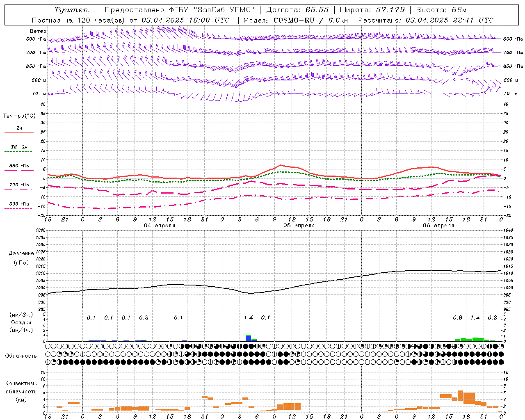This screenshot has width=525, height=420.
Task: Select the forecast start 03.04.2025 18:00 UTC
Action: click(185, 20)
